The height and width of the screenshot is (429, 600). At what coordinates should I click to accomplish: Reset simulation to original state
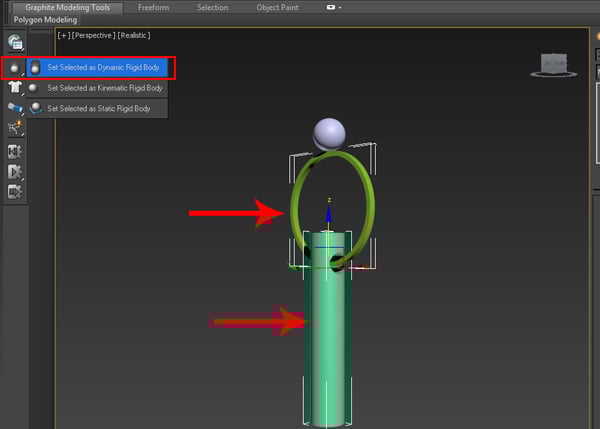click(15, 152)
